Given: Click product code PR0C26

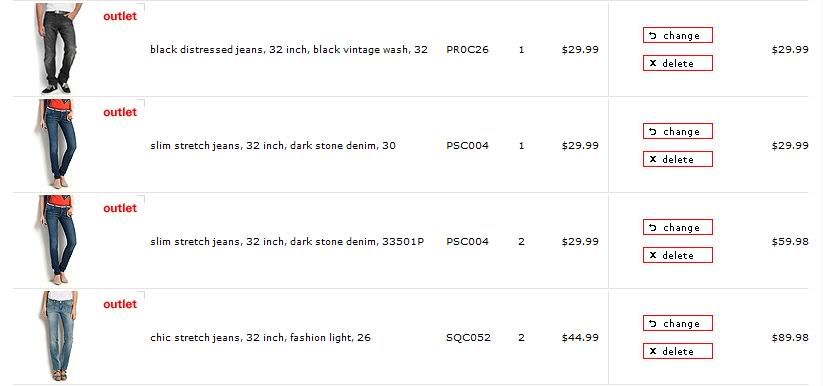Looking at the screenshot, I should click(x=467, y=50).
